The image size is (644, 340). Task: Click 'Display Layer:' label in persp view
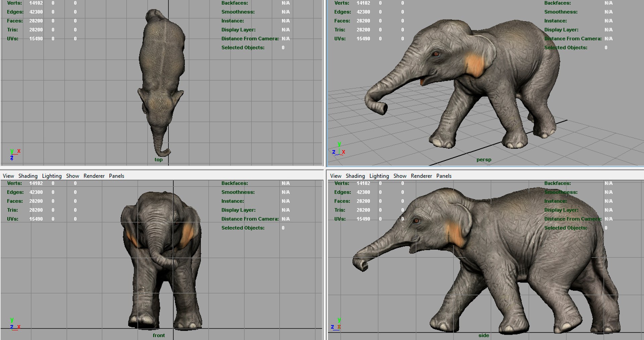[561, 30]
